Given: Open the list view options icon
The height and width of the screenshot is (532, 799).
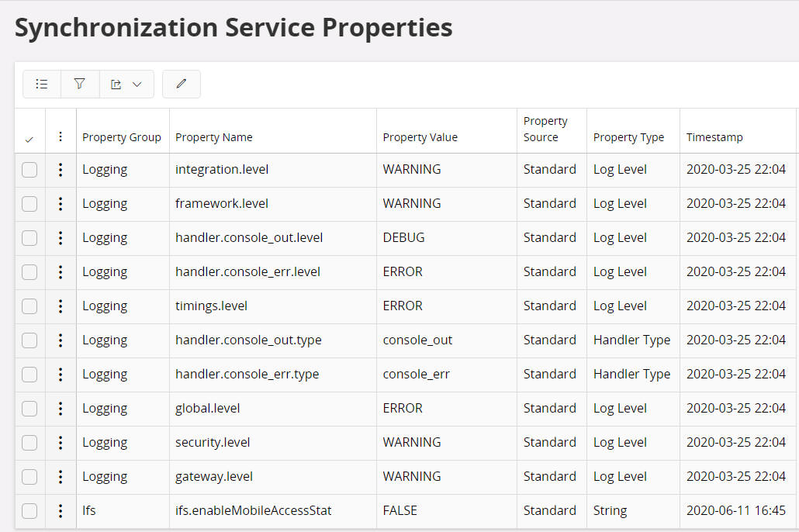Looking at the screenshot, I should click(42, 84).
